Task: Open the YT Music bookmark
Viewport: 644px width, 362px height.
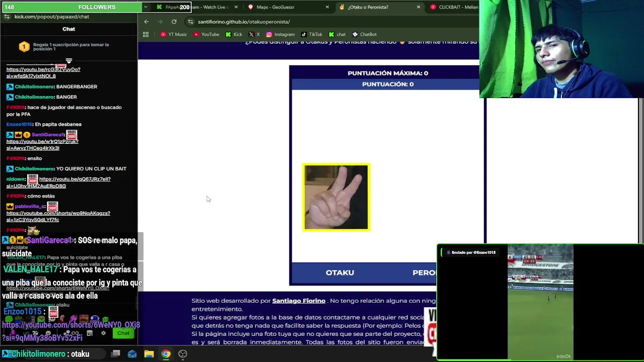Action: click(x=174, y=34)
